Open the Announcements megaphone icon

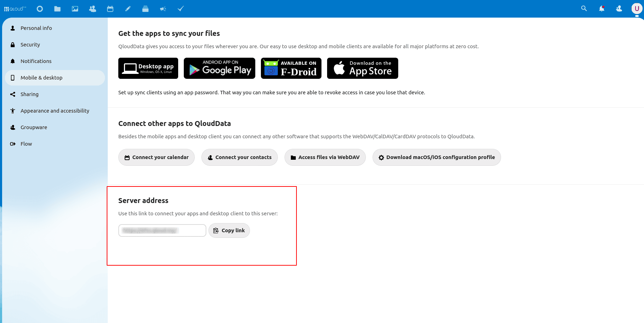point(163,9)
